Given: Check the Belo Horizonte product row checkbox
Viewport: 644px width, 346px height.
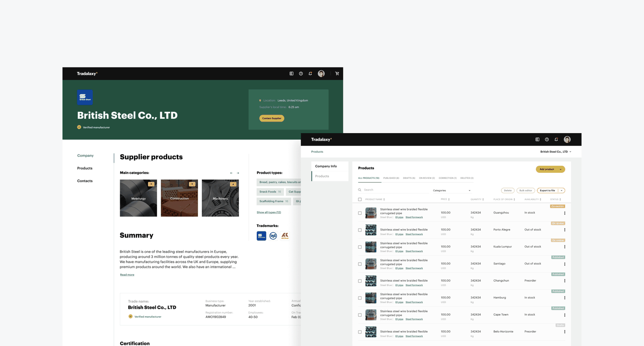Looking at the screenshot, I should [360, 332].
